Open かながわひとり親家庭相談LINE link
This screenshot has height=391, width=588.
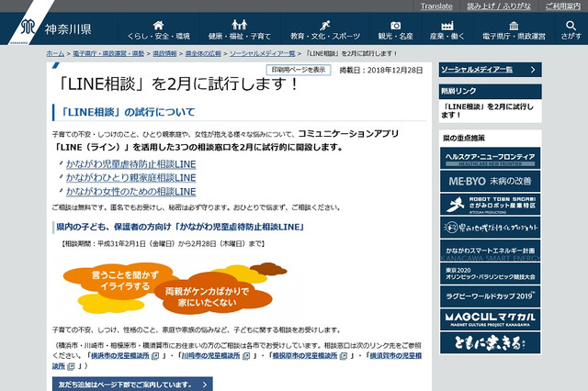pyautogui.click(x=131, y=177)
